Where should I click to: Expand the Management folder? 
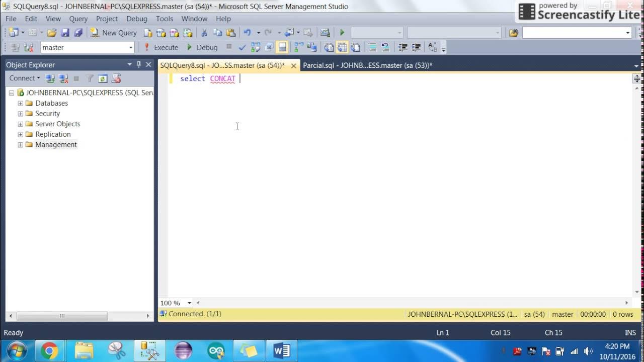21,145
